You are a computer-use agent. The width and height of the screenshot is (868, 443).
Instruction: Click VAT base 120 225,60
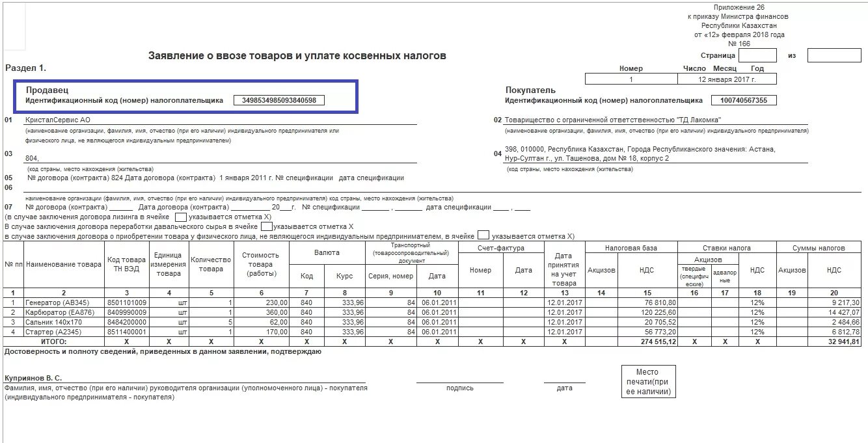tap(657, 312)
